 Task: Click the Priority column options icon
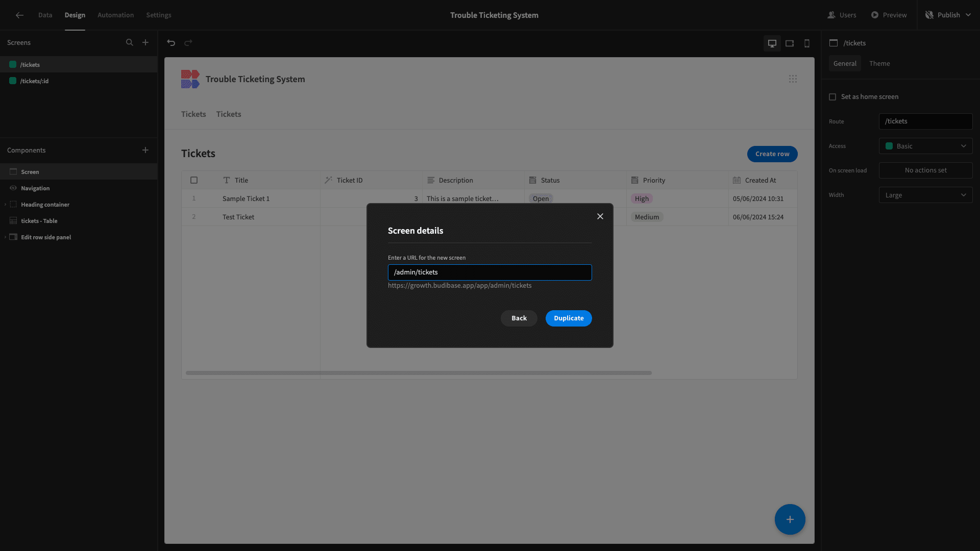pyautogui.click(x=635, y=180)
